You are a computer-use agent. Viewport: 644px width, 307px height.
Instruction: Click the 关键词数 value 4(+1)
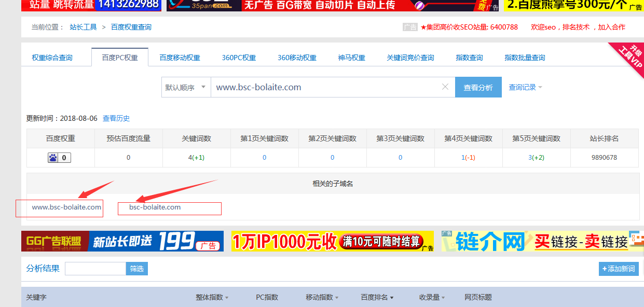click(x=196, y=158)
